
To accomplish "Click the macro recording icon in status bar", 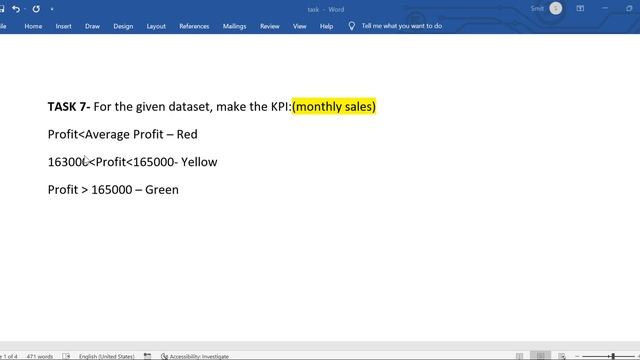I will click(147, 356).
